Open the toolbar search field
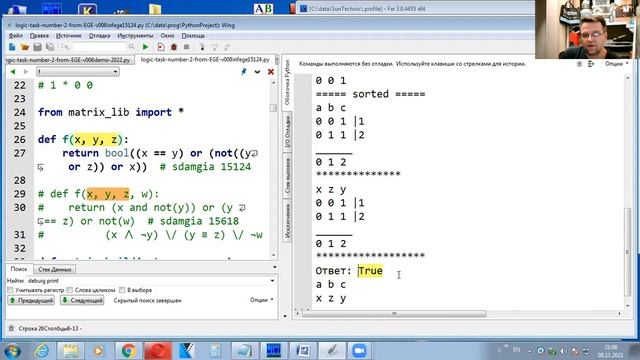 coord(98,47)
